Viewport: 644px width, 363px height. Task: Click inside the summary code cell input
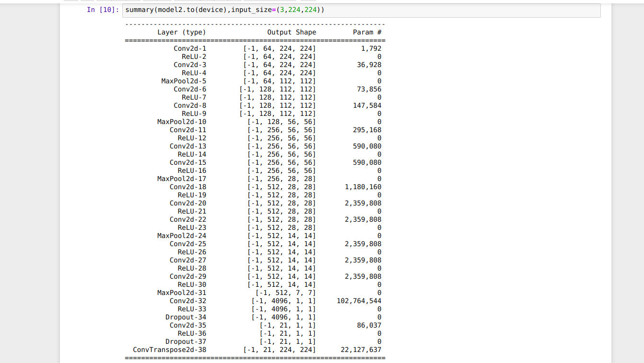pyautogui.click(x=432, y=10)
